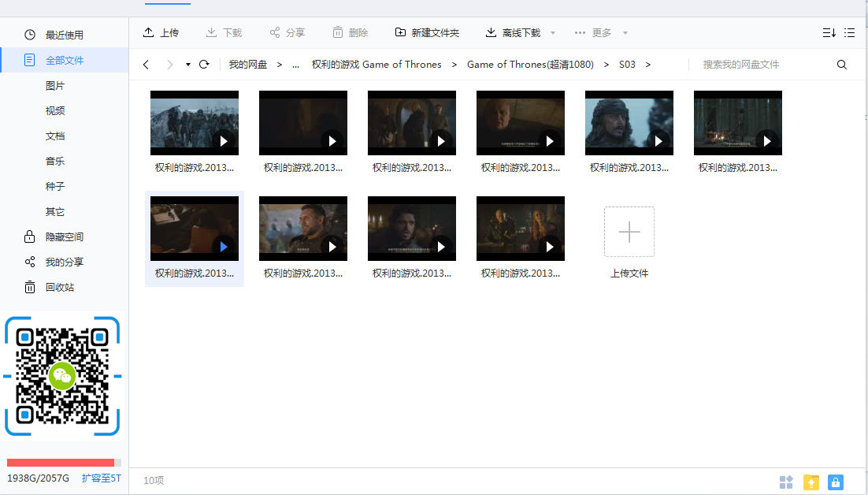Open sixth video thumbnail in top row

pos(738,123)
